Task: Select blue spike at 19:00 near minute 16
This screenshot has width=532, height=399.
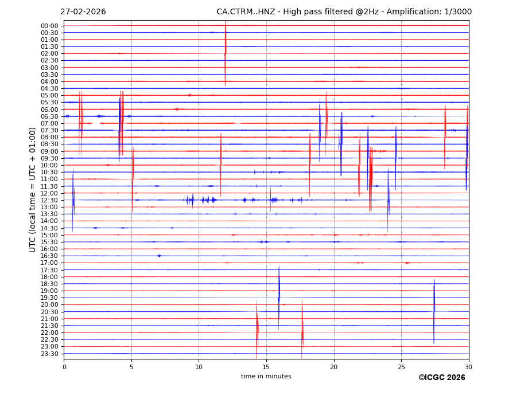Action: 279,291
